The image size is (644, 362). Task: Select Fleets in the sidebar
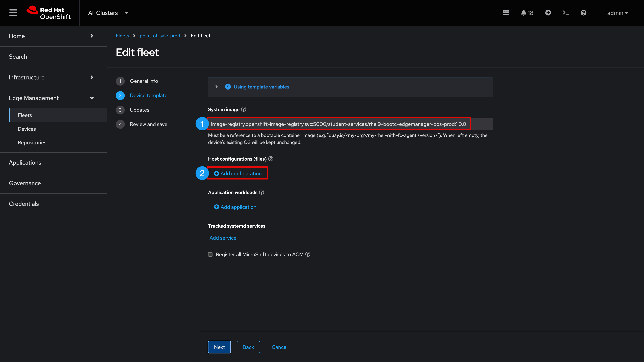[58, 115]
